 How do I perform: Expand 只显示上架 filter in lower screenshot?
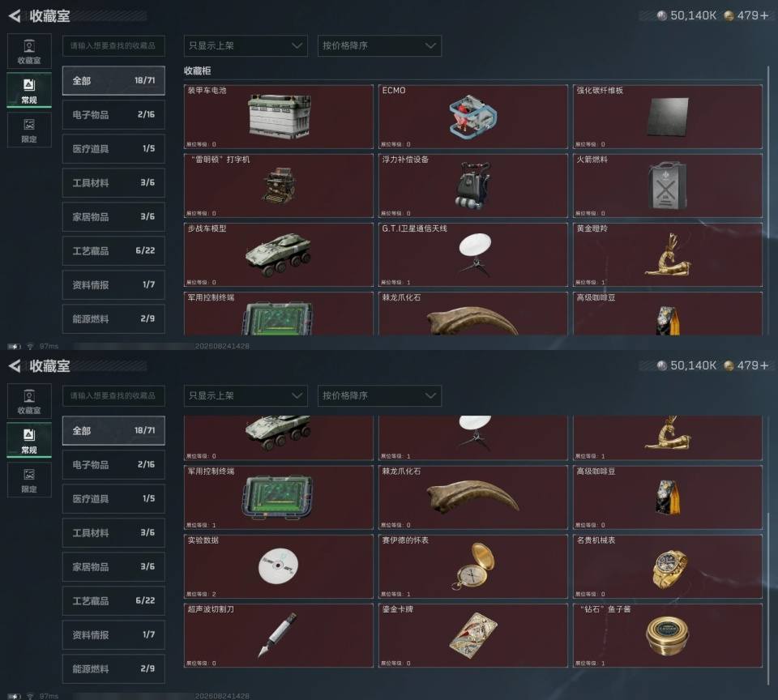click(x=246, y=396)
